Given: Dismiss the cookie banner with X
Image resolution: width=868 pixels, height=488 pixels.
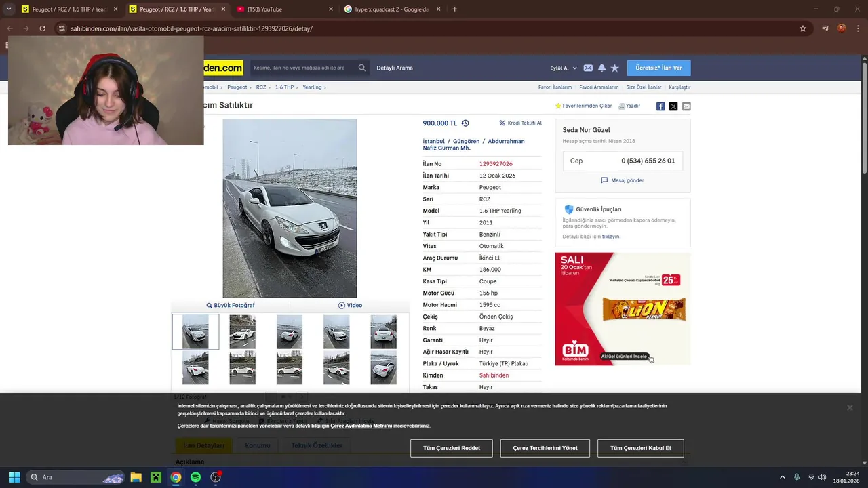Looking at the screenshot, I should tap(850, 407).
